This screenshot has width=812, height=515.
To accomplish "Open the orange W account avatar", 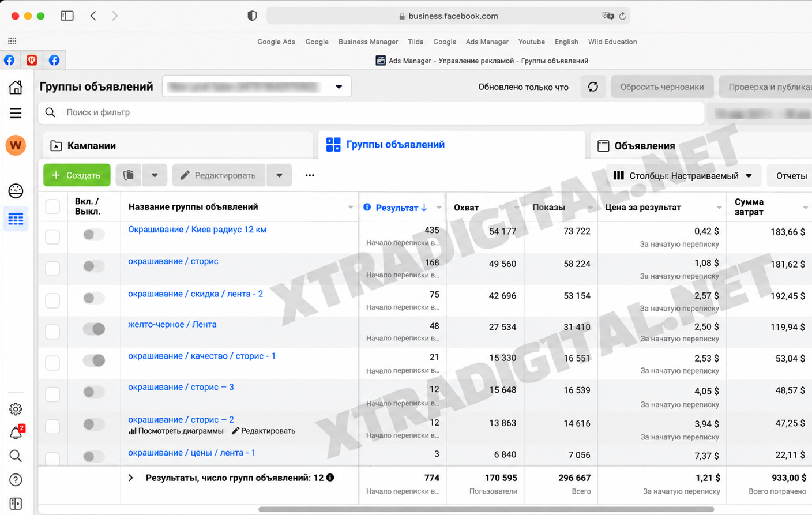I will (16, 145).
